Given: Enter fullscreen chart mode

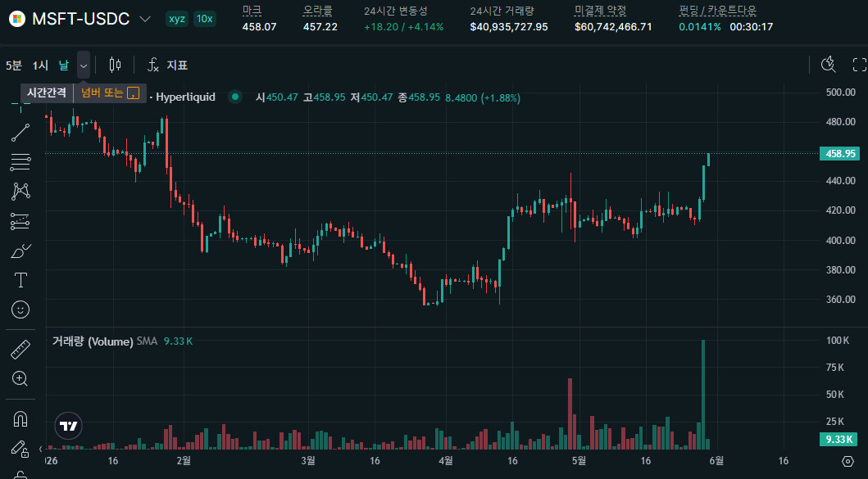Looking at the screenshot, I should 859,65.
